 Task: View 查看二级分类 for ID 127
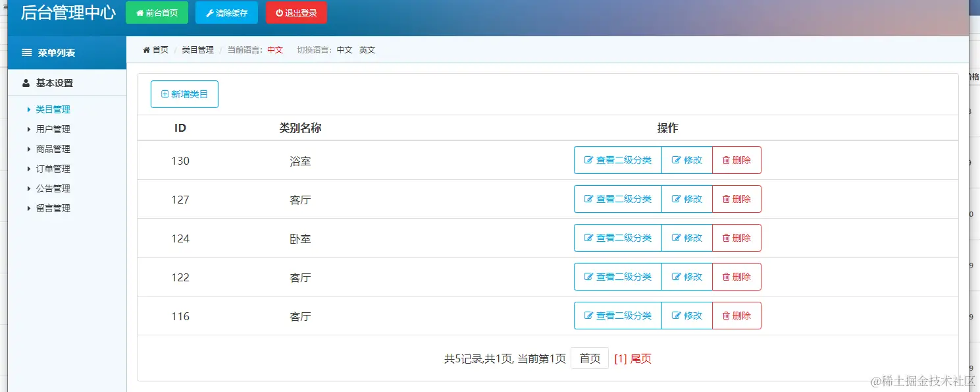tap(618, 199)
